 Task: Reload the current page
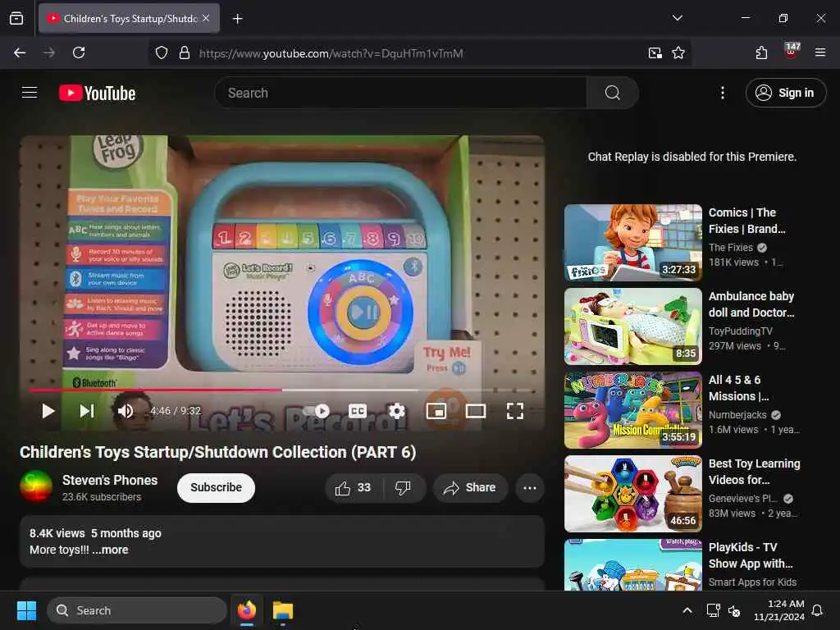pos(79,52)
